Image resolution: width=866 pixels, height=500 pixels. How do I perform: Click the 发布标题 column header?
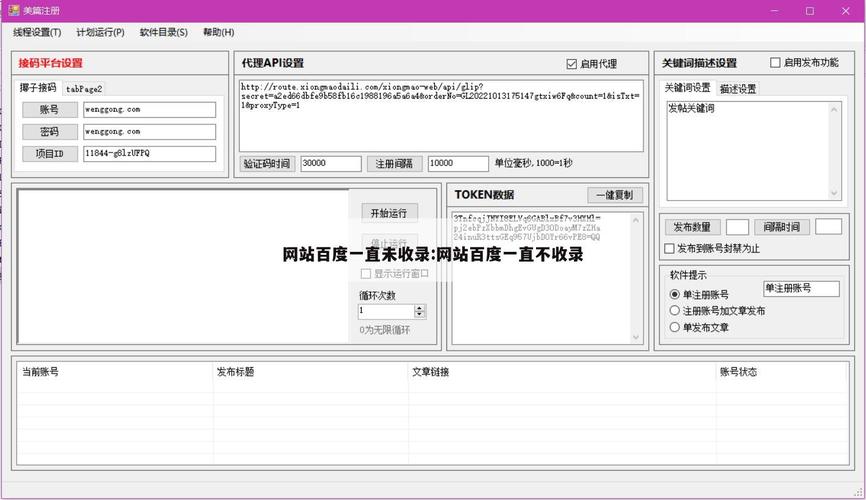[x=310, y=372]
